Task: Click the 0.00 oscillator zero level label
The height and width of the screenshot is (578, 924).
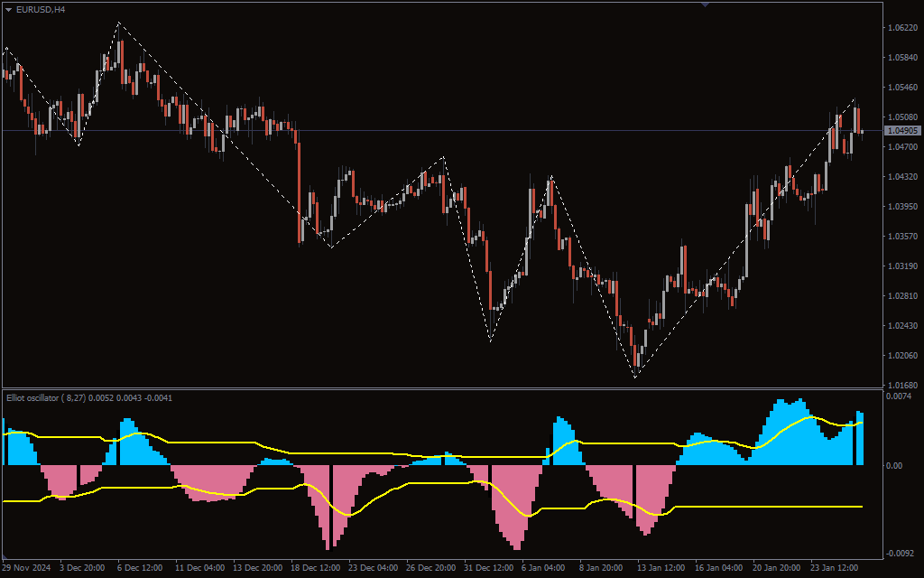Action: point(893,466)
